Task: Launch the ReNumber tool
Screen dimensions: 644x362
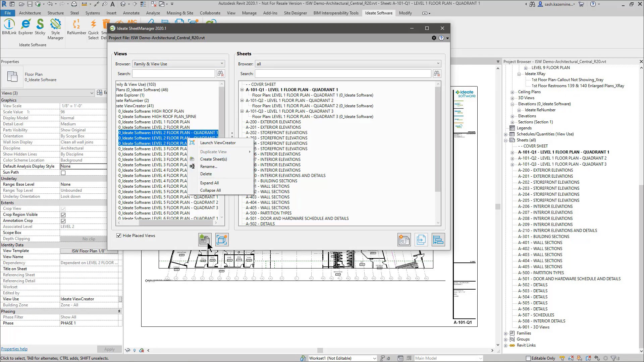Action: point(76,27)
